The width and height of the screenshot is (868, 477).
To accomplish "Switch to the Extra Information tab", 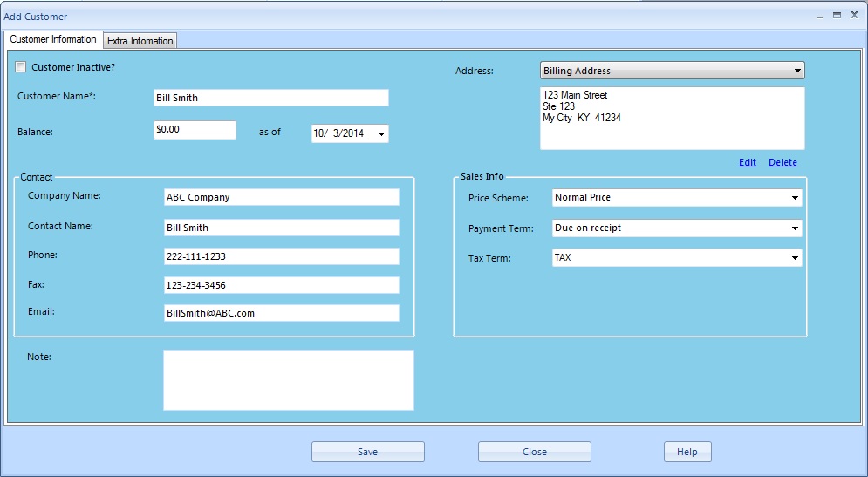I will pos(140,41).
